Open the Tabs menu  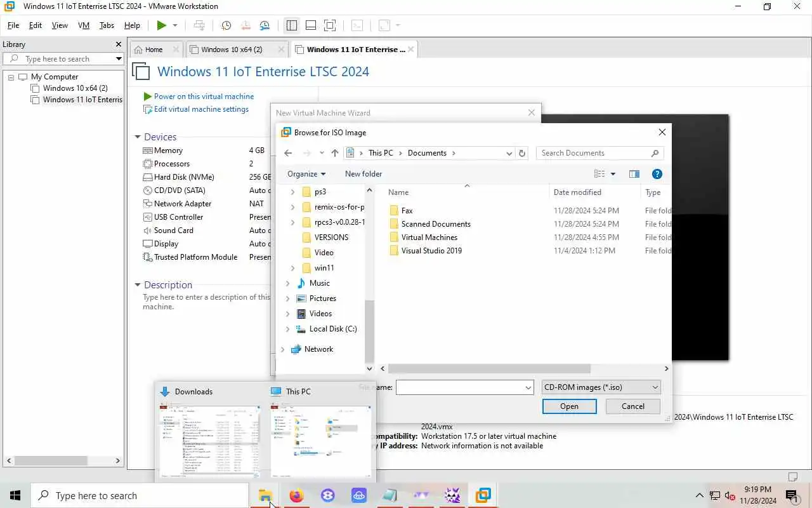[107, 25]
